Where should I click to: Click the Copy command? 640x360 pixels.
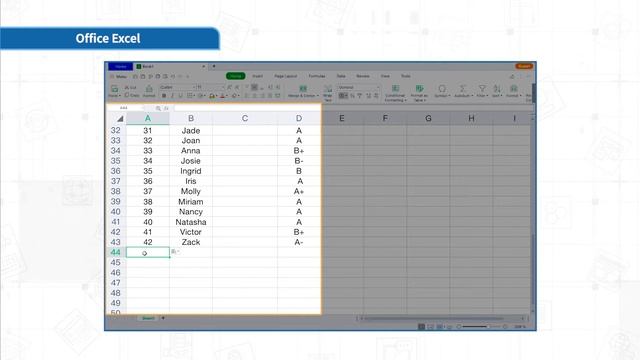coord(132,95)
